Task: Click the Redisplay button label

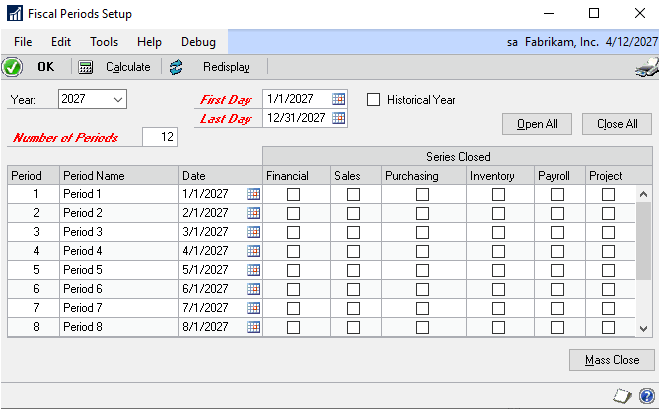Action: [226, 67]
